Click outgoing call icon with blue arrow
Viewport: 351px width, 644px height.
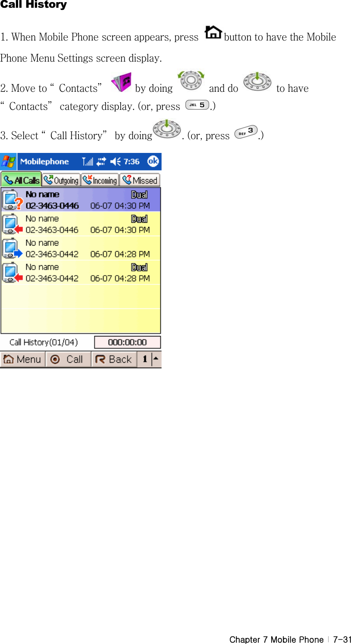coord(12,248)
